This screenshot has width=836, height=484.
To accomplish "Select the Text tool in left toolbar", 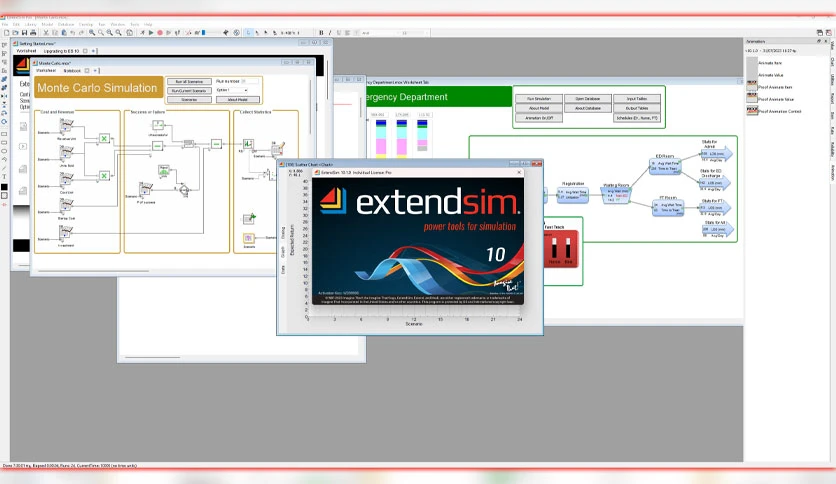I will click(4, 176).
